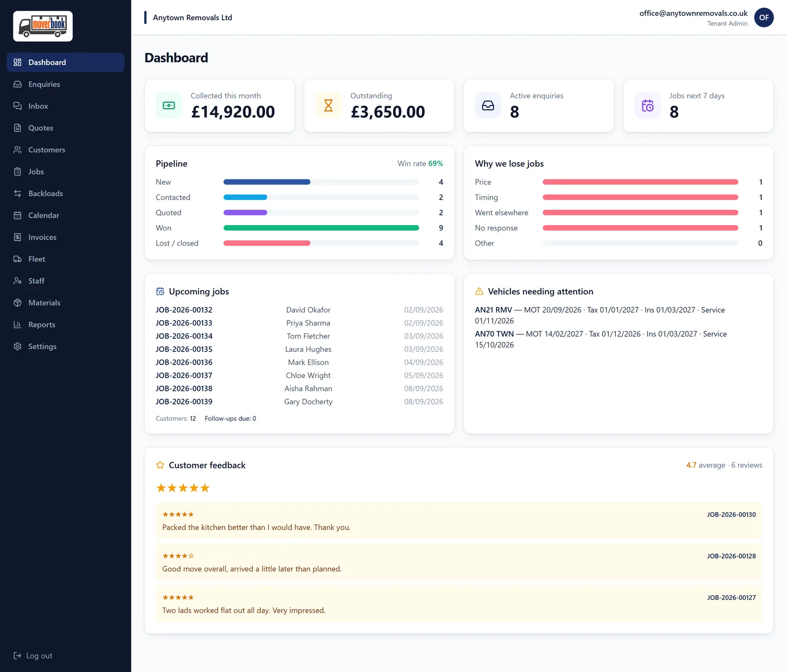Click the £14,920.00 collected amount

click(233, 112)
